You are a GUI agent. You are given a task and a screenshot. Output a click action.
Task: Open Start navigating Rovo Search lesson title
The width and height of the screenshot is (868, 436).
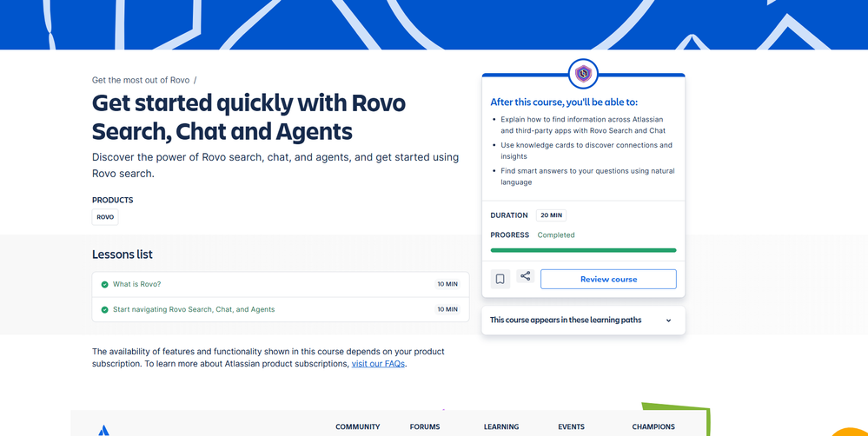click(194, 310)
